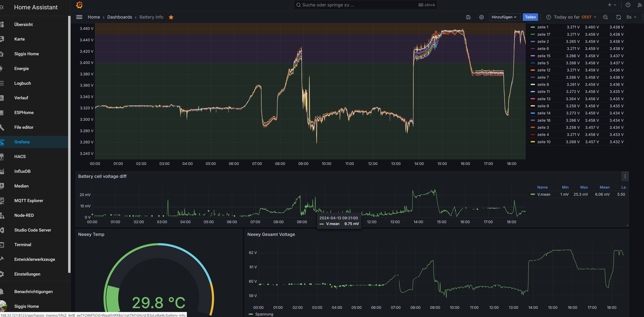Open dashboard settings gear icon

pos(481,17)
